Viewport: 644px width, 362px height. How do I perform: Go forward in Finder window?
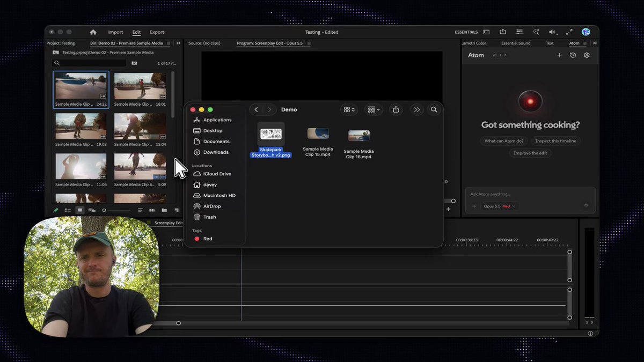click(x=269, y=109)
